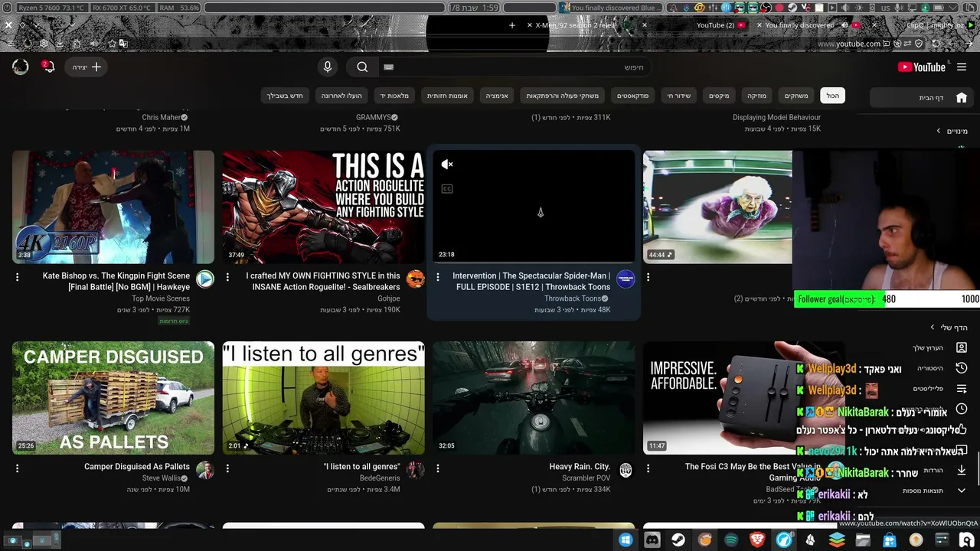Screen dimensions: 980x551
Task: Expand the subscriptions (מינויים) sidebar section
Action: point(952,131)
